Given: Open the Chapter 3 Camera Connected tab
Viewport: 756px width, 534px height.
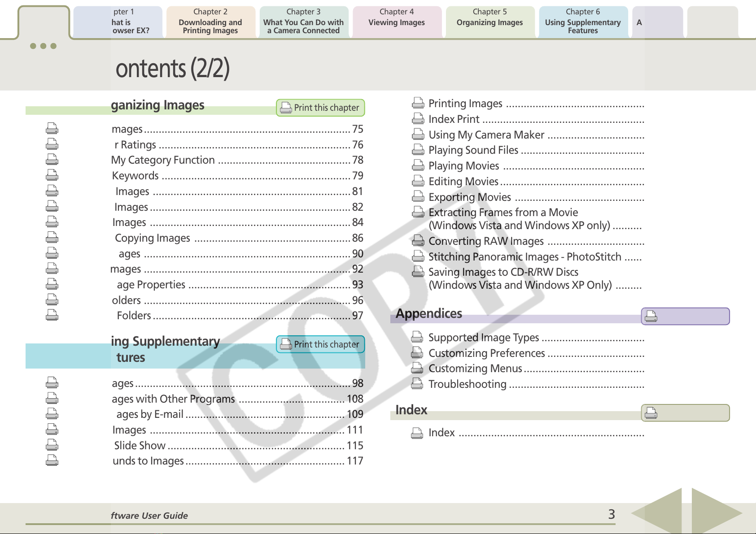Looking at the screenshot, I should point(303,22).
